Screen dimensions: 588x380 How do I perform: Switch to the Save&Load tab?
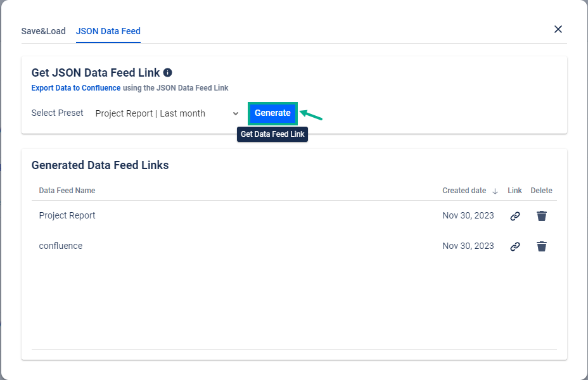point(44,30)
